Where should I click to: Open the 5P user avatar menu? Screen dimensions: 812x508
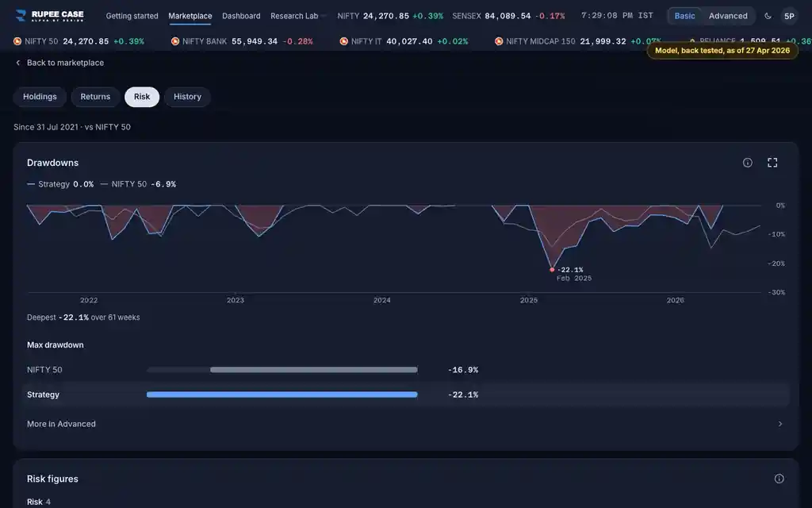pyautogui.click(x=789, y=16)
